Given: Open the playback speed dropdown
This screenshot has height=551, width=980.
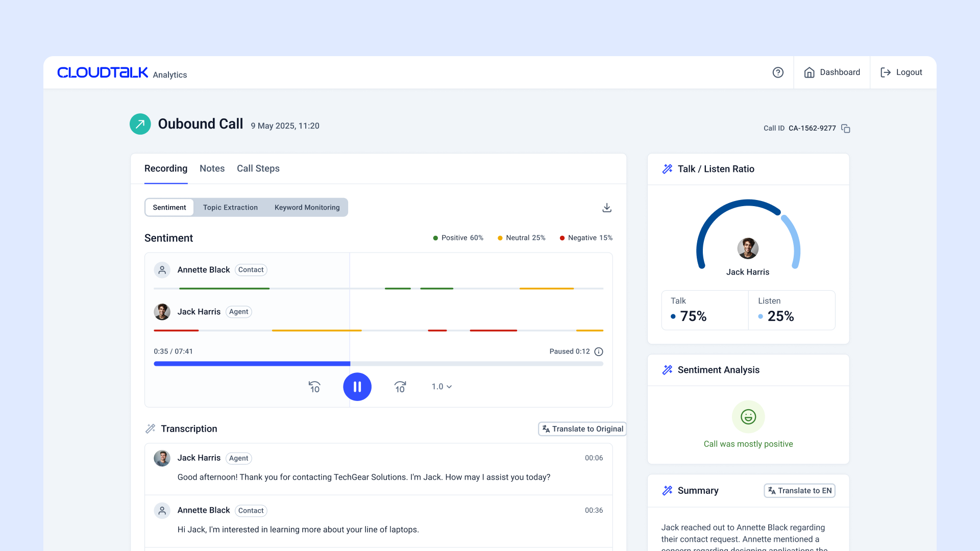Looking at the screenshot, I should coord(442,387).
